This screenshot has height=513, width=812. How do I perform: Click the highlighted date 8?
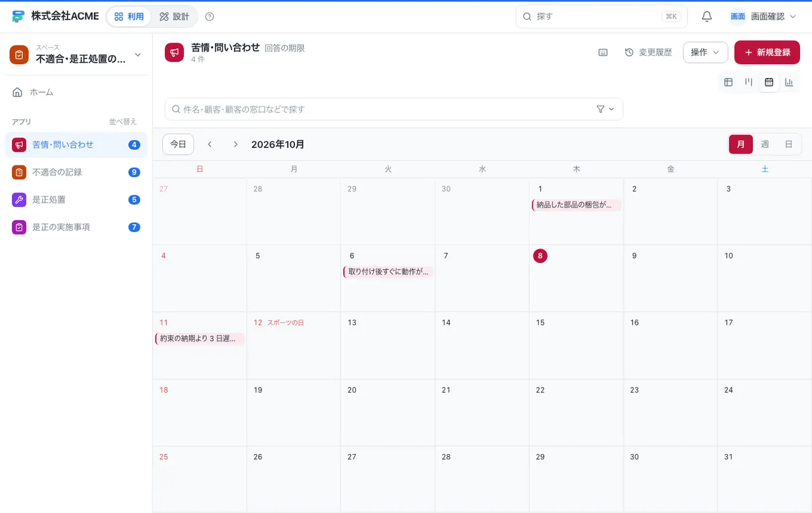540,256
